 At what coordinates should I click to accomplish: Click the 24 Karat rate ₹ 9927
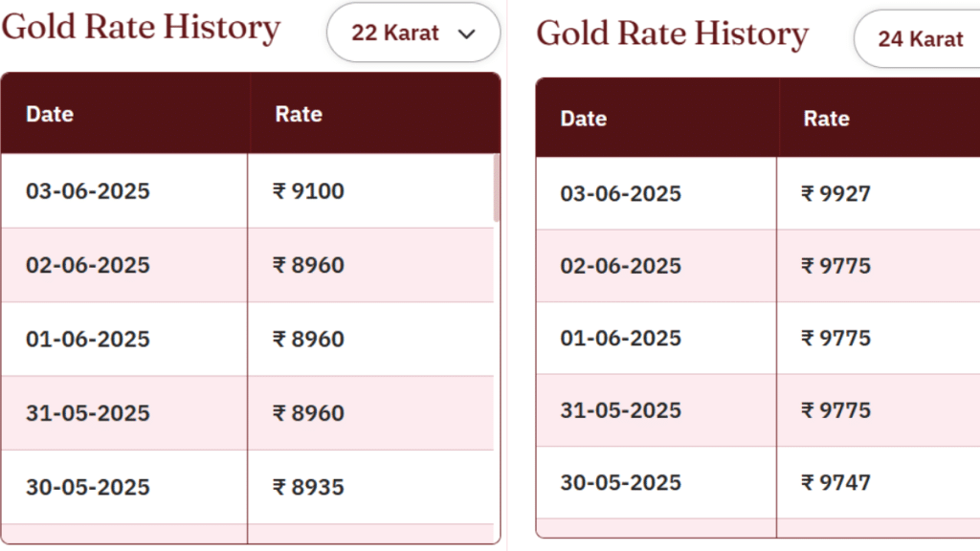point(835,193)
